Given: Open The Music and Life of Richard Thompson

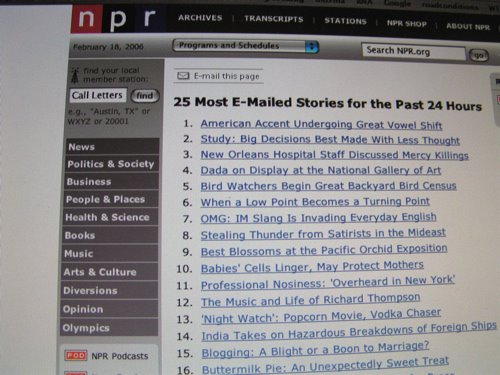Looking at the screenshot, I should click(x=310, y=300).
